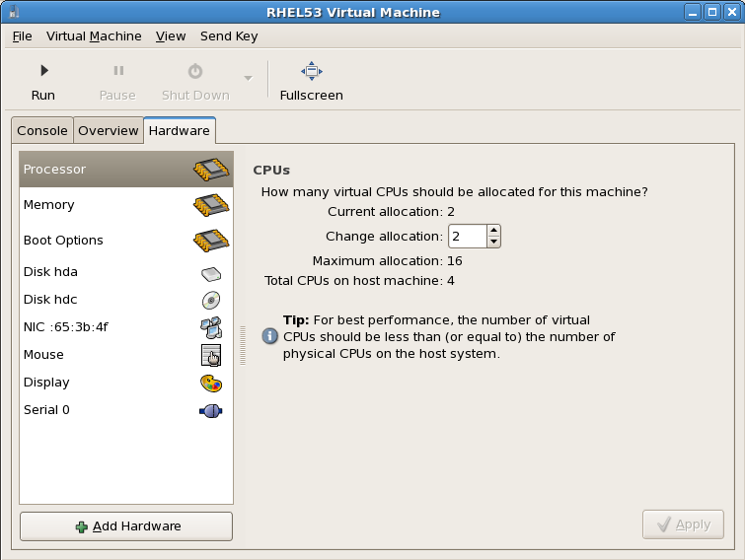Screen dimensions: 745x560
Task: Select the Memory chip icon
Action: click(x=211, y=205)
